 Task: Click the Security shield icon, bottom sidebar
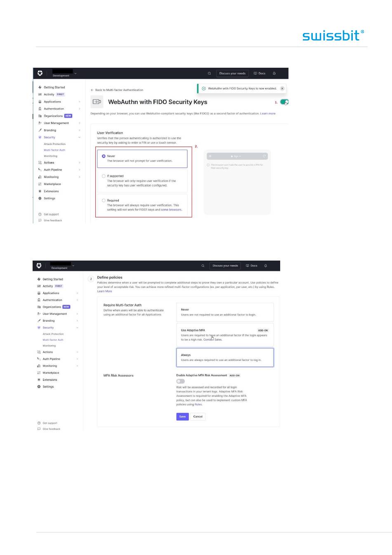(x=39, y=327)
